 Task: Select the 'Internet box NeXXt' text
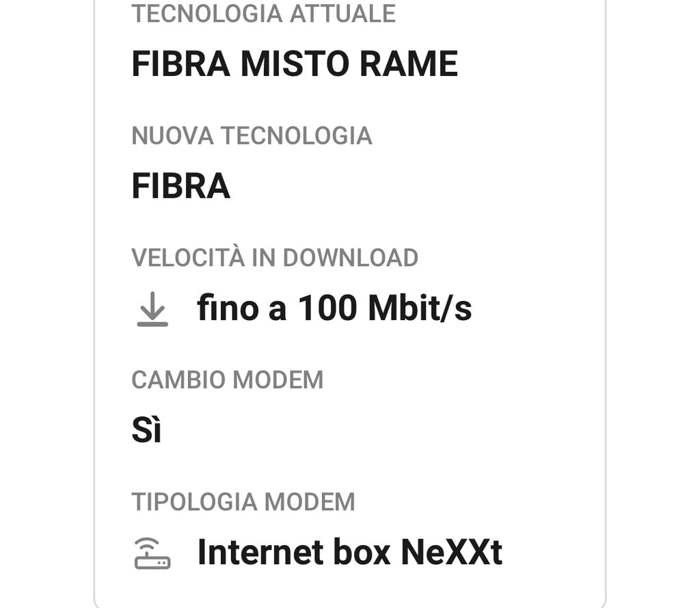coord(349,553)
